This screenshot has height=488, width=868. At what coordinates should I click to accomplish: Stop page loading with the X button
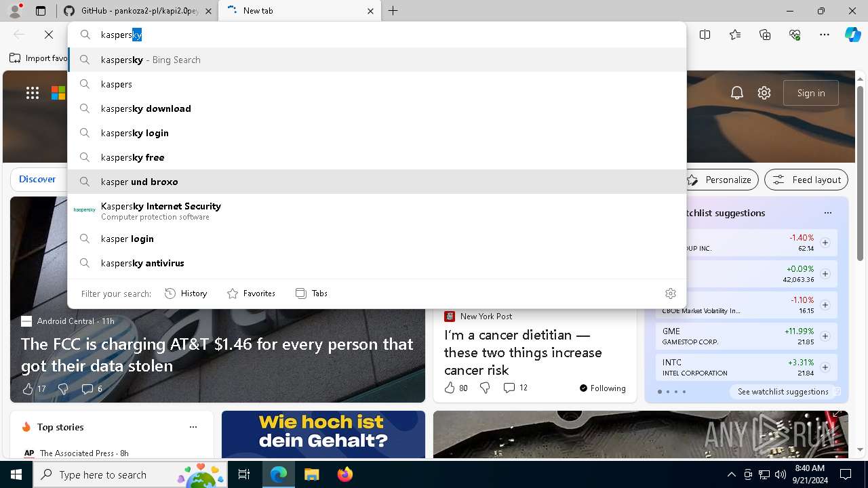(x=49, y=35)
